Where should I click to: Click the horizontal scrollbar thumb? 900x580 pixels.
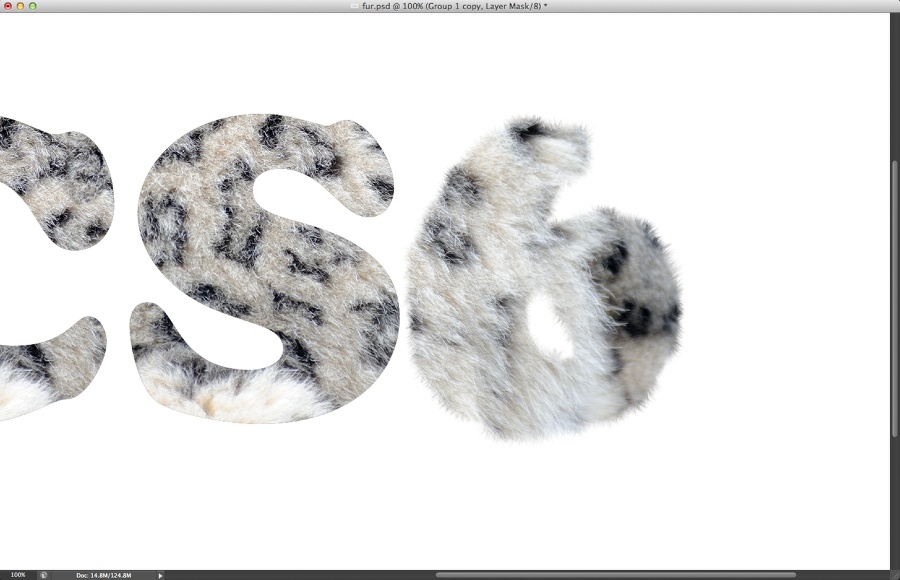click(615, 575)
